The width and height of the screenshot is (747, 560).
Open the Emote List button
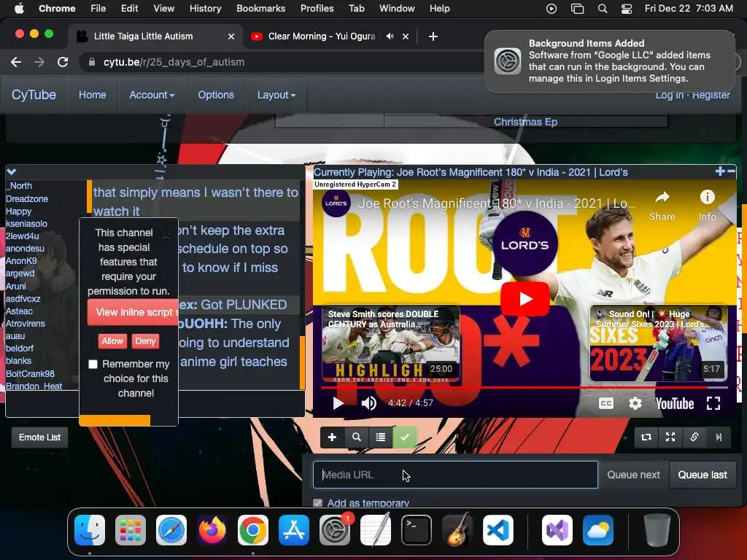point(39,437)
